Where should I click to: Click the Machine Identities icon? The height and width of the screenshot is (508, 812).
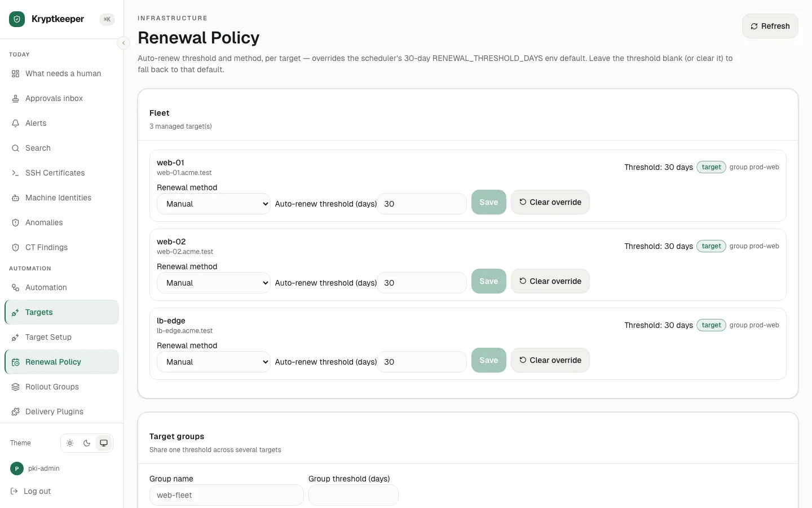point(16,198)
